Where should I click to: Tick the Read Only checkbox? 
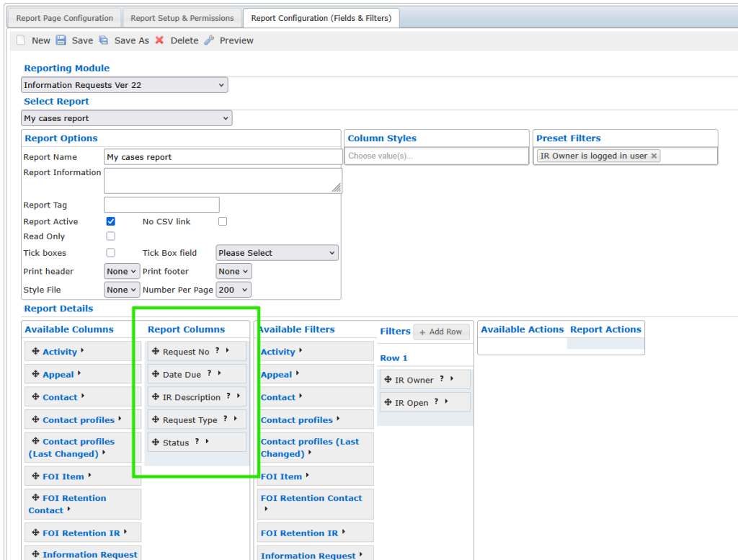click(x=111, y=236)
